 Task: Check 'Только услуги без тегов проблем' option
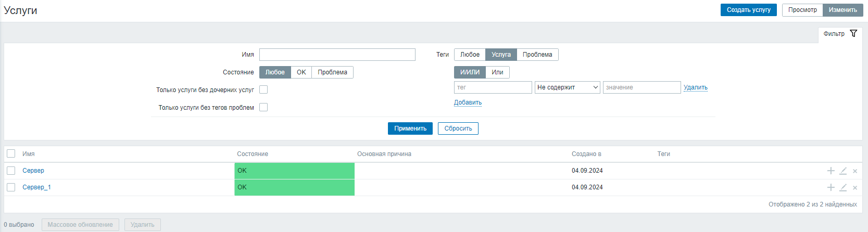tap(263, 107)
